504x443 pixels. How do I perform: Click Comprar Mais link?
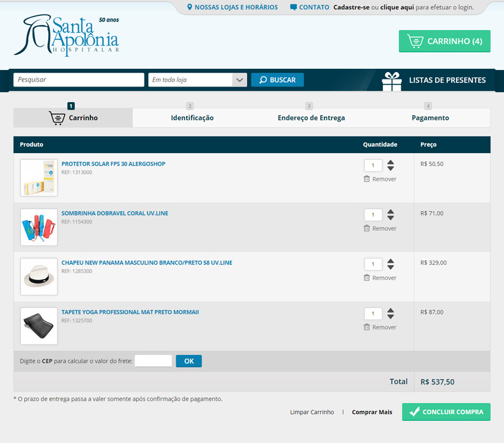point(372,412)
